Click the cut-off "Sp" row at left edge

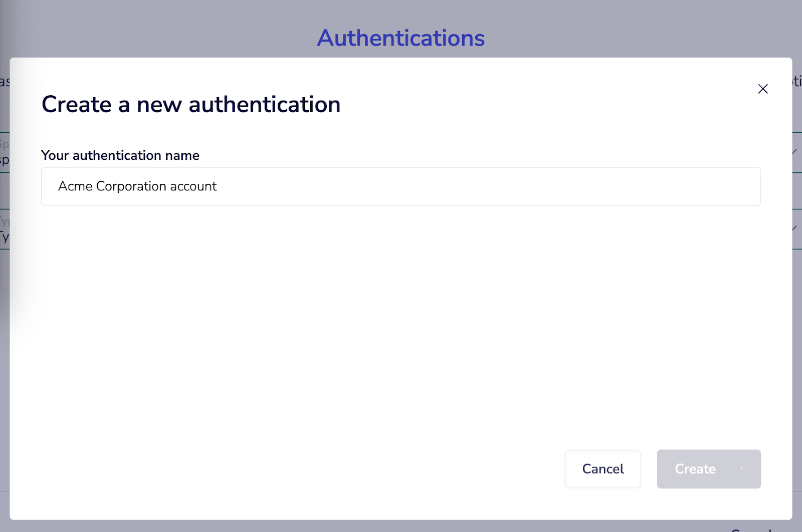click(4, 153)
